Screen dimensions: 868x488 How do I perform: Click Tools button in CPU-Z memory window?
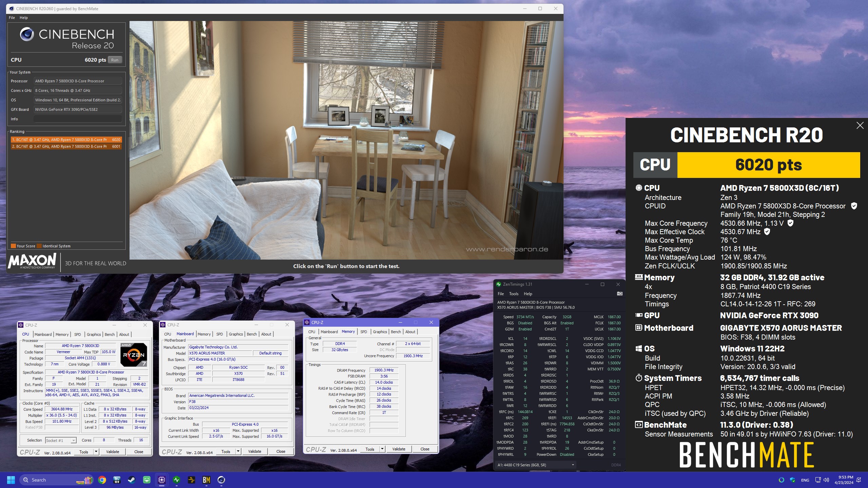click(370, 449)
